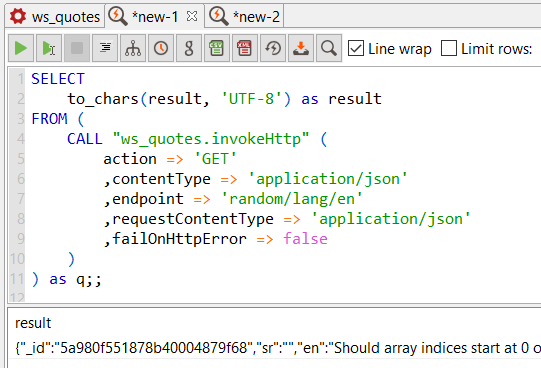Image resolution: width=541 pixels, height=368 pixels.
Task: Run the query with the green play button
Action: click(x=21, y=48)
